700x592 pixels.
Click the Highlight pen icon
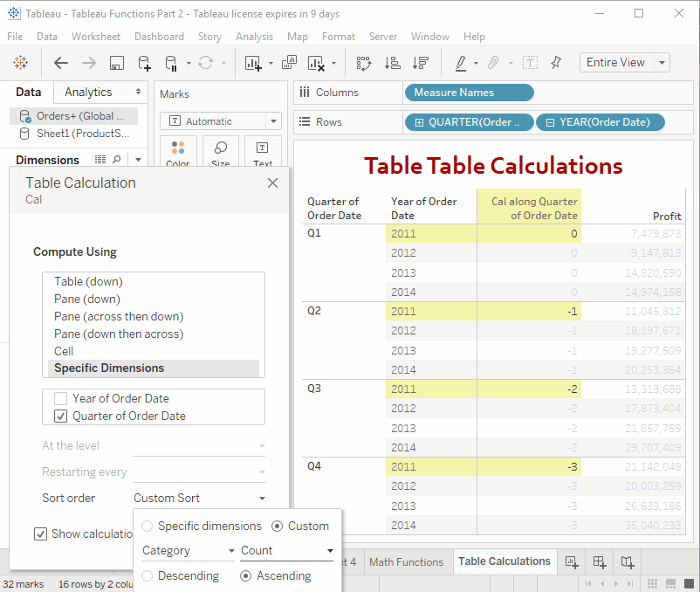[461, 63]
